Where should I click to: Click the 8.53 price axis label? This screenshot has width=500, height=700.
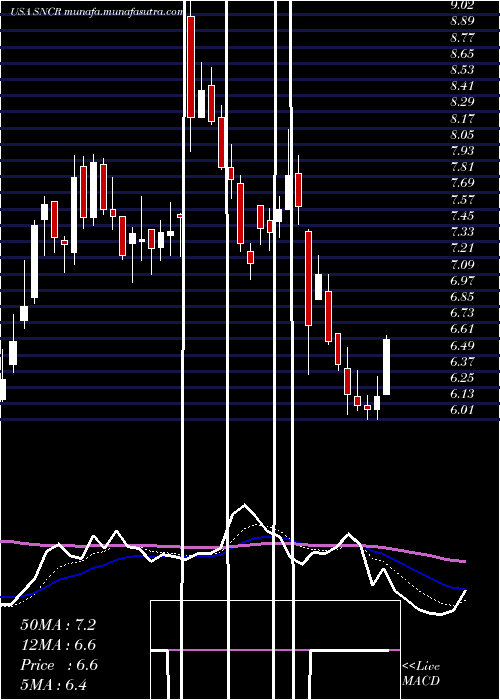[462, 70]
